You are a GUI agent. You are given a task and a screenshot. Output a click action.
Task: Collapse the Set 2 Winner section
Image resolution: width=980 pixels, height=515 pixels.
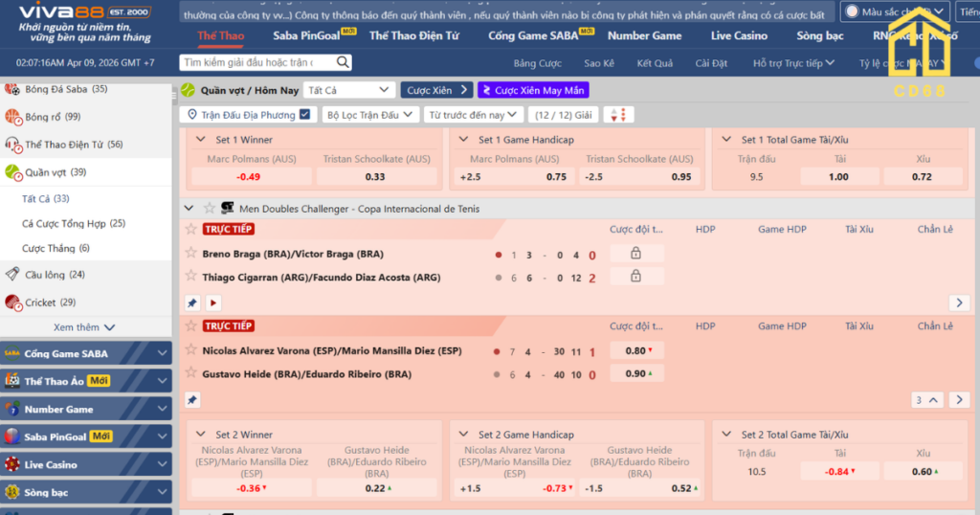pos(201,435)
